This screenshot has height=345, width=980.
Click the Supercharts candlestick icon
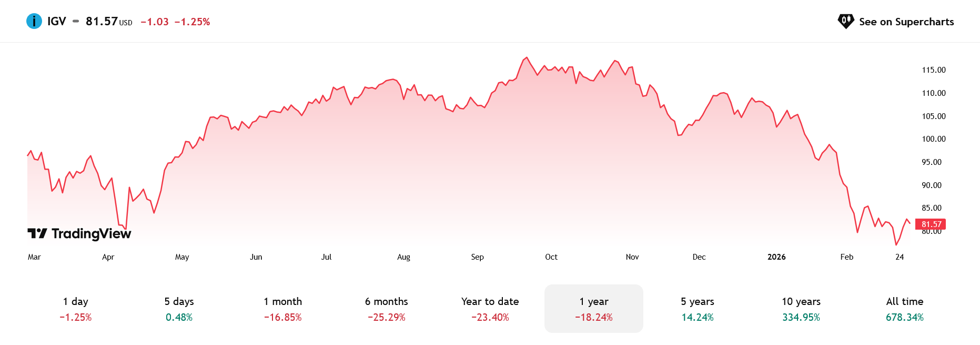[846, 21]
